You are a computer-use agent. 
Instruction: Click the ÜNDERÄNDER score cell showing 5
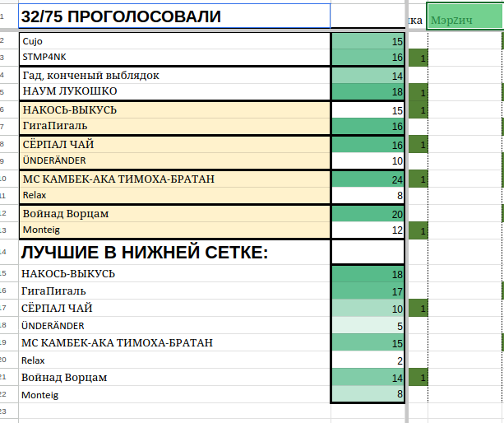coord(368,326)
